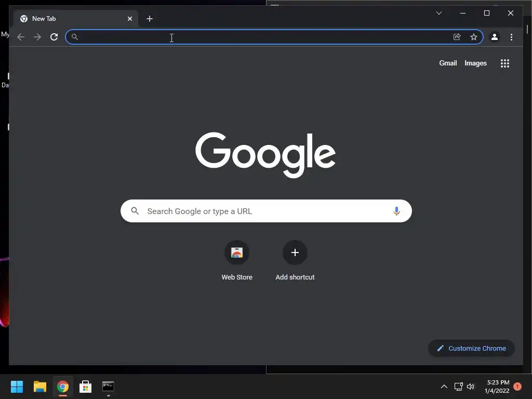This screenshot has height=399, width=532.
Task: Click the Add shortcut plus icon
Action: 295,252
